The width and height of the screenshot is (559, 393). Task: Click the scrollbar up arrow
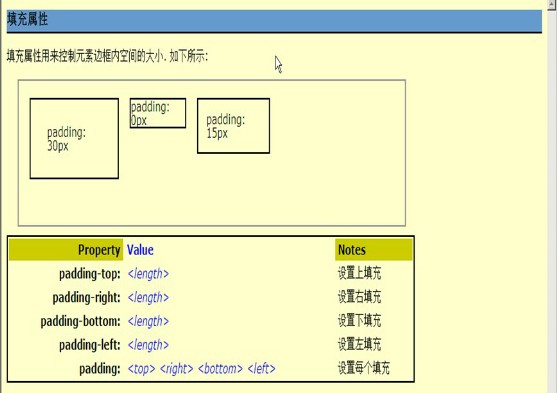553,4
